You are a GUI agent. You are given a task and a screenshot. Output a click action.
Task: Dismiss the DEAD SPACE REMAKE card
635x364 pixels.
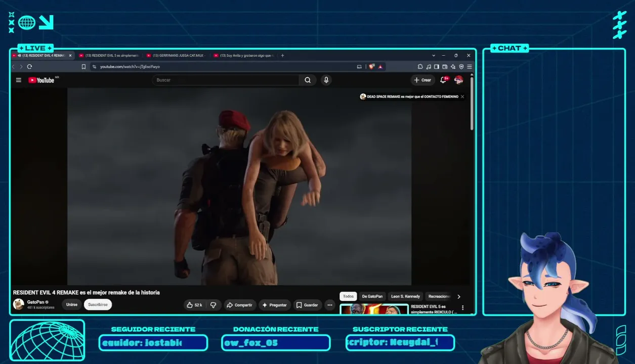(462, 97)
